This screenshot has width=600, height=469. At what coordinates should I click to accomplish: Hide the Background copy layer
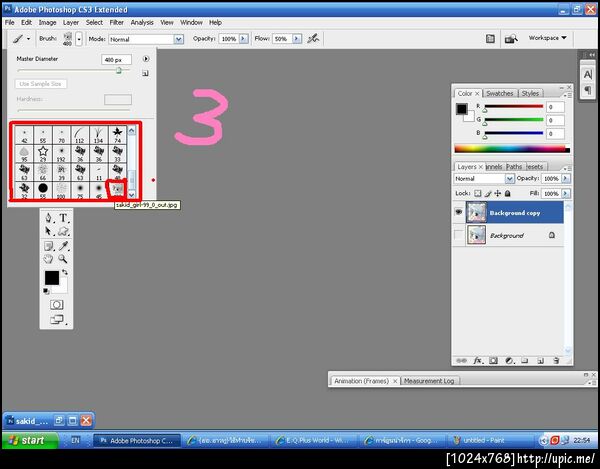[x=458, y=212]
